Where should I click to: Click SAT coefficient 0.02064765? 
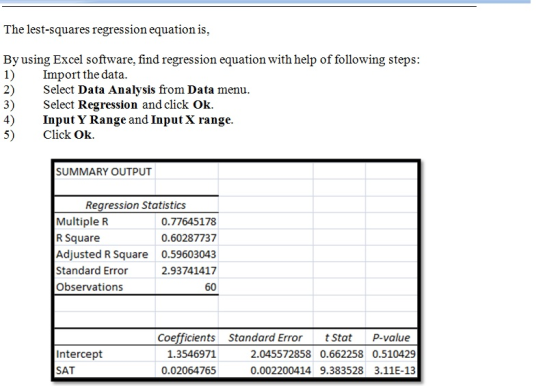click(x=189, y=370)
